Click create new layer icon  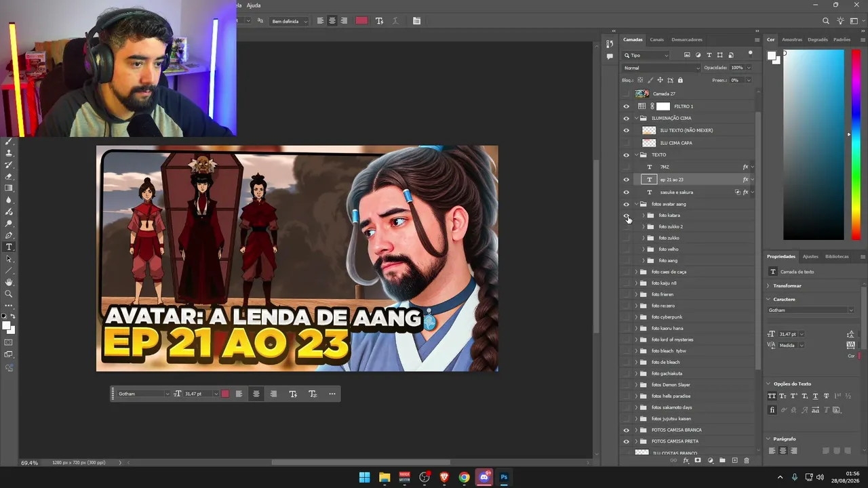pos(734,460)
